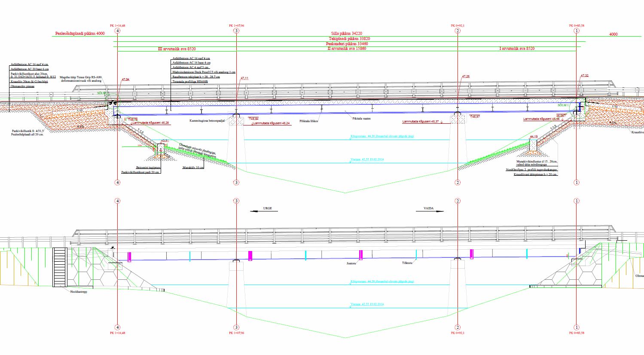Image resolution: width=644 pixels, height=355 pixels.
Task: Select 'Lammutada kõguseni 45,37' note
Action: point(421,122)
